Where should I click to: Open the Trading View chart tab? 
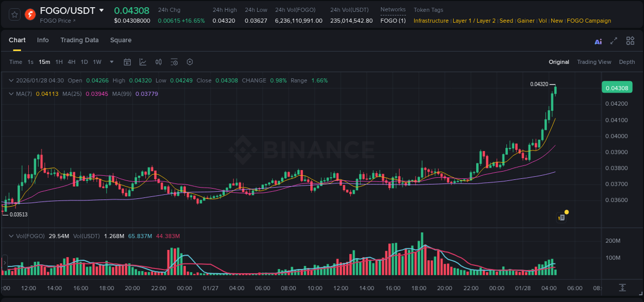click(594, 62)
